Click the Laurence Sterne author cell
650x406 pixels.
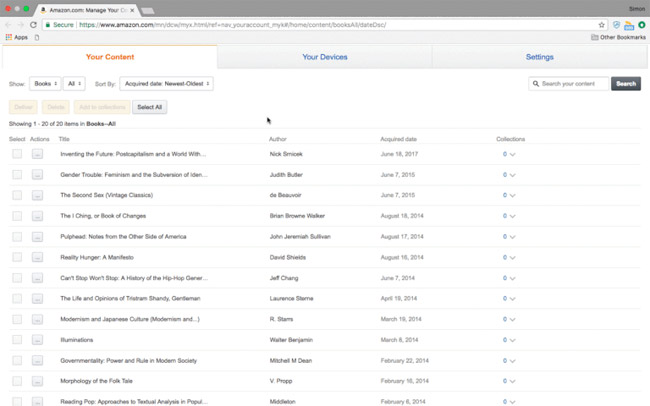click(x=291, y=298)
